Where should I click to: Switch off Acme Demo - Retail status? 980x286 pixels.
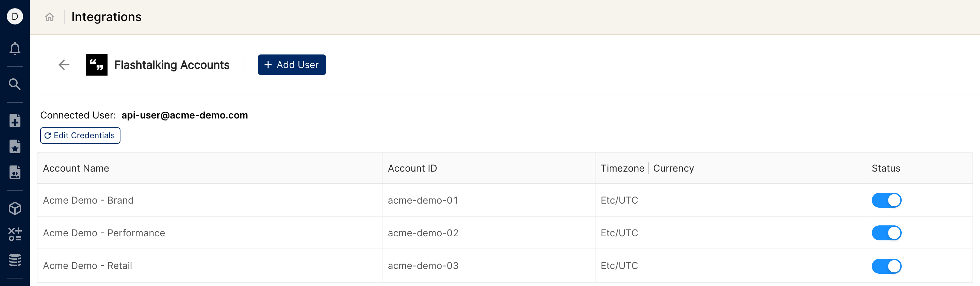click(886, 266)
